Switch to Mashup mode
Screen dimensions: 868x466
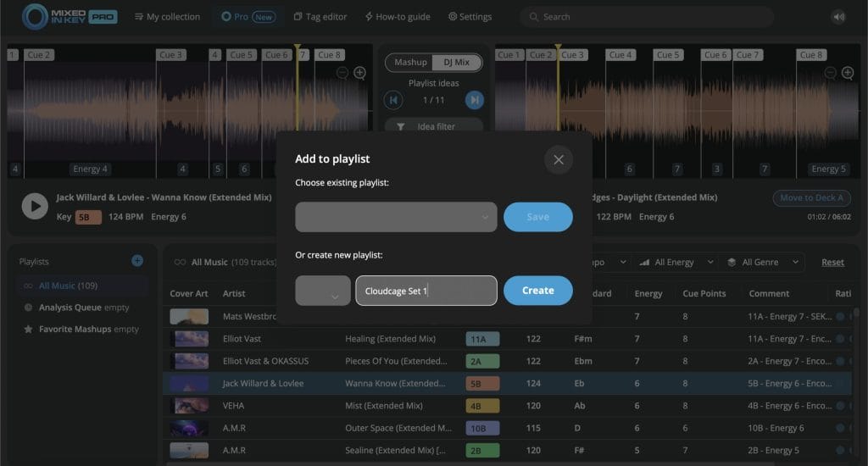410,63
